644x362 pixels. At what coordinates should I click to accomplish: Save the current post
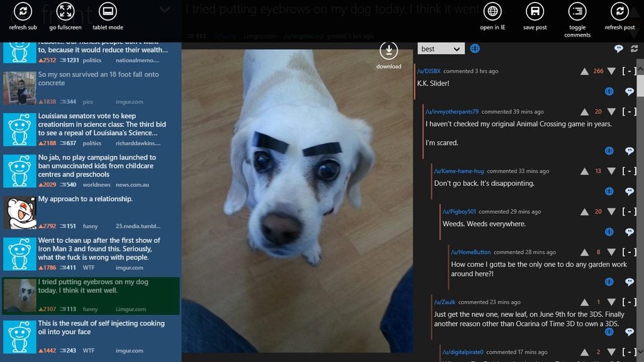[535, 12]
